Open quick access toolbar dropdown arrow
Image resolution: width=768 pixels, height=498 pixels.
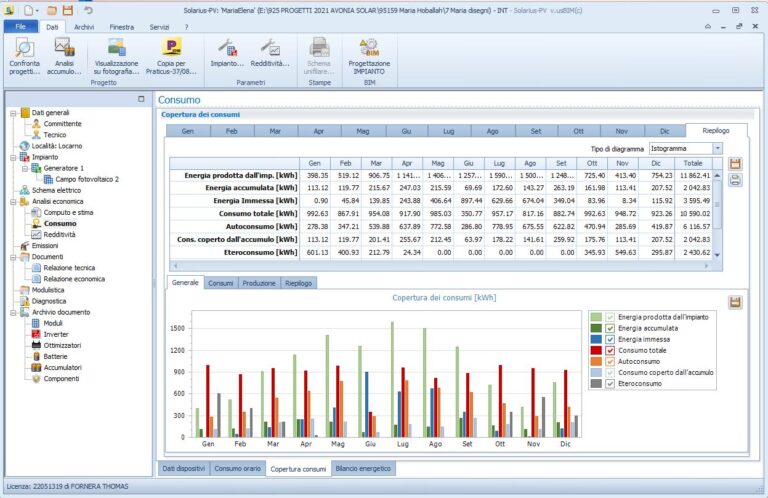point(38,10)
